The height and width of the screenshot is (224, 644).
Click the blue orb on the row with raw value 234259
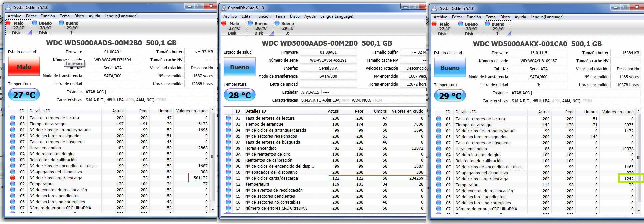pyautogui.click(x=228, y=178)
